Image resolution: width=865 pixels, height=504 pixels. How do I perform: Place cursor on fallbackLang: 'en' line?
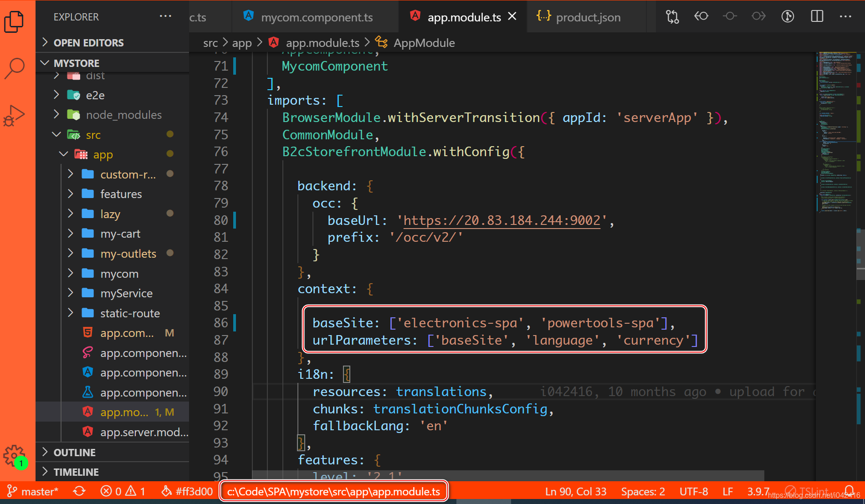[380, 426]
